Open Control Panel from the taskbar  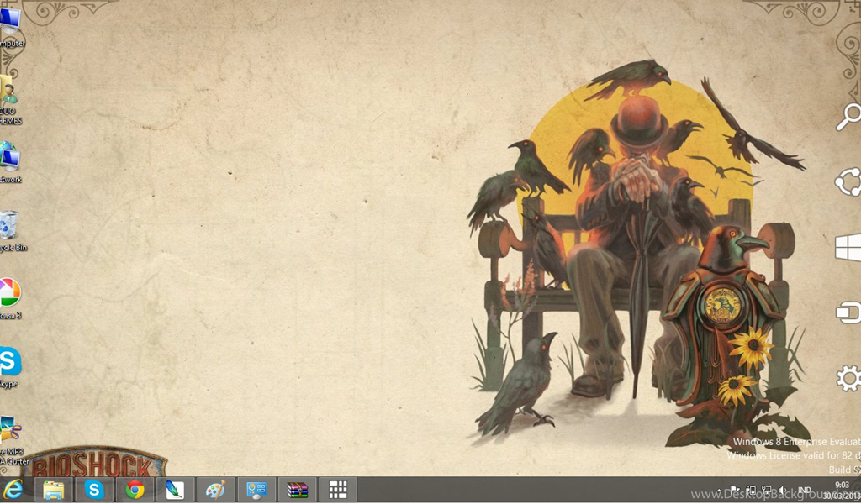(256, 489)
